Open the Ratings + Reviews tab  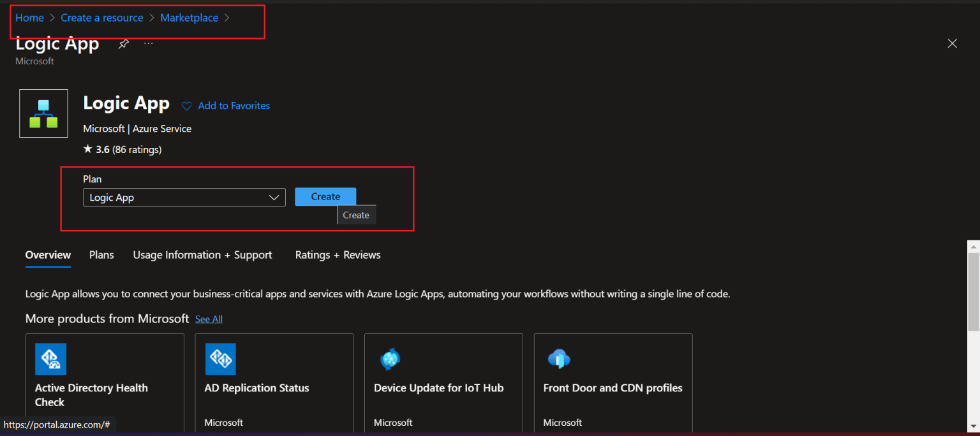[338, 255]
